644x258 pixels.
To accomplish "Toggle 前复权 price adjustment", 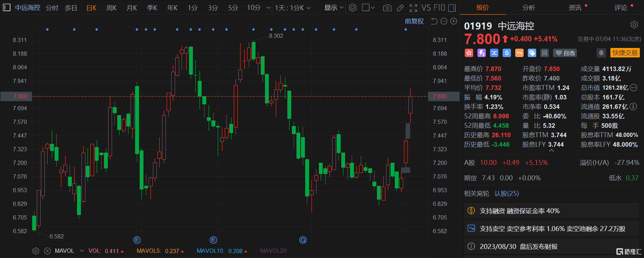I will coord(414,21).
